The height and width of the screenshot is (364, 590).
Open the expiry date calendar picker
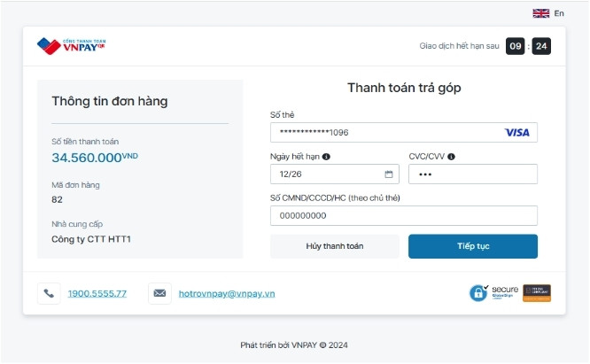point(388,174)
